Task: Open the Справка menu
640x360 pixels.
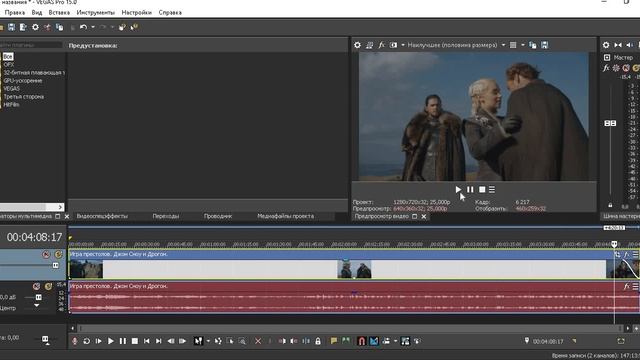Action: point(170,13)
